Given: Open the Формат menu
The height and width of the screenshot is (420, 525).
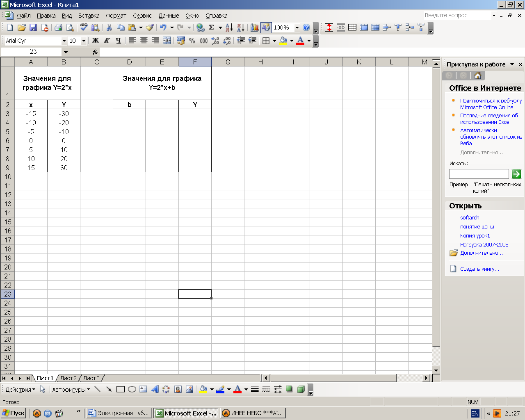Looking at the screenshot, I should [x=116, y=16].
